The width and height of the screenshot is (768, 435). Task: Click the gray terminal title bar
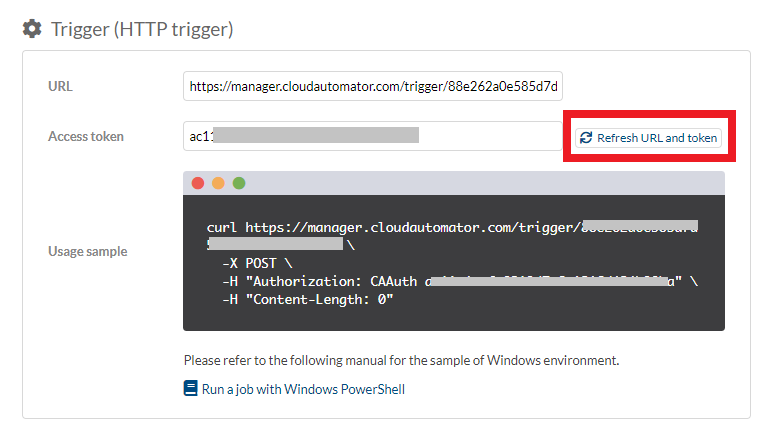tap(454, 183)
